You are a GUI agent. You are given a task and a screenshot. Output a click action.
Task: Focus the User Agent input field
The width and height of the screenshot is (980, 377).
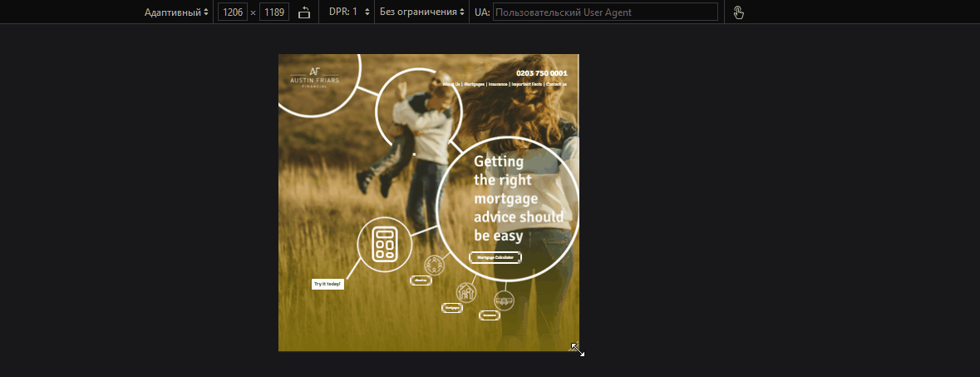(x=604, y=12)
